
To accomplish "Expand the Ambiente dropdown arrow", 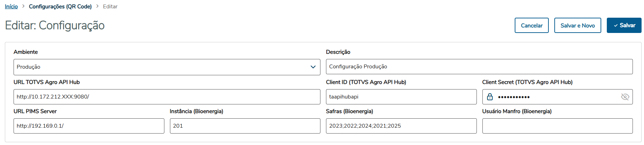I will 313,67.
